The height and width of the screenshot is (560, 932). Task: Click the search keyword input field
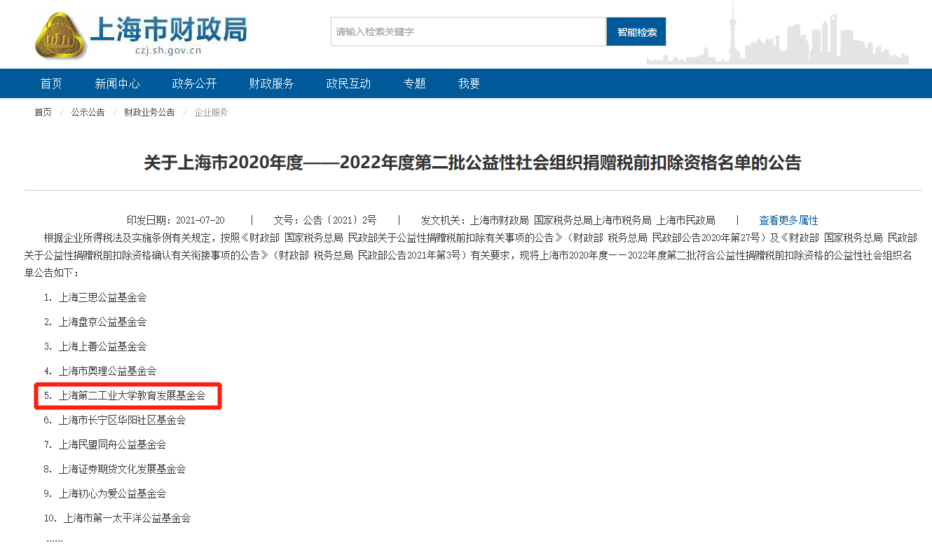coord(468,32)
